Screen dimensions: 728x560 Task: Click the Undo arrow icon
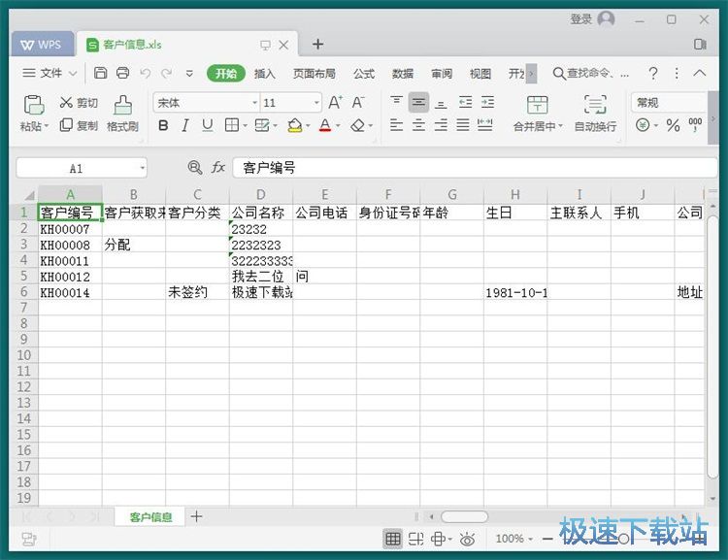click(x=145, y=74)
